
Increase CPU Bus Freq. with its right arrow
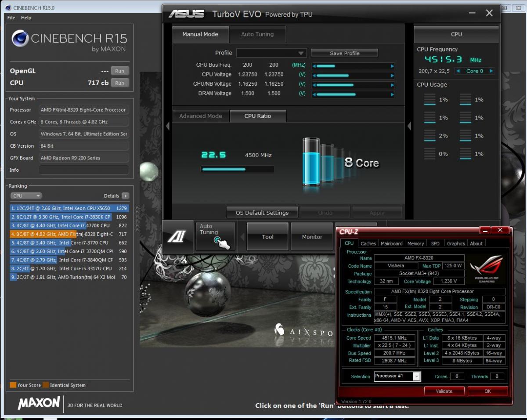click(x=392, y=66)
